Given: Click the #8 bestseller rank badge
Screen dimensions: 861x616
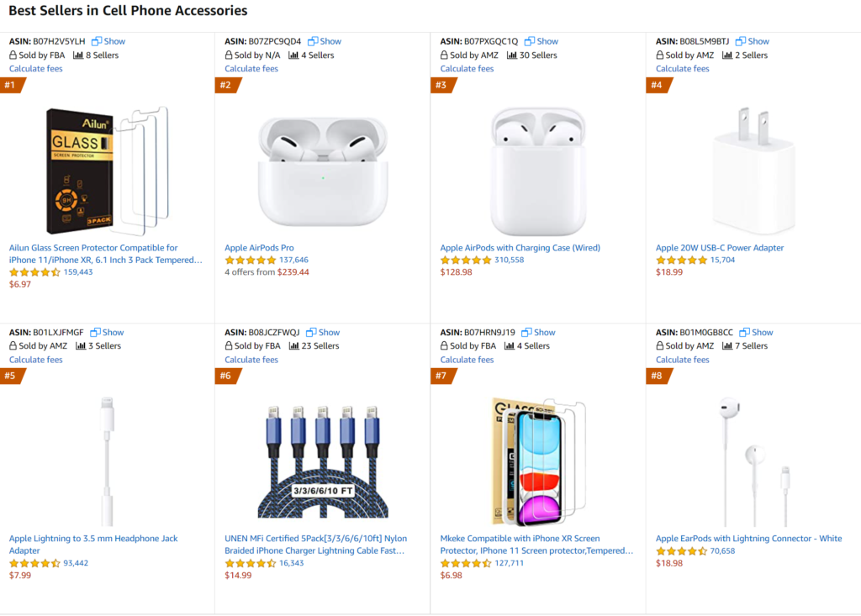Looking at the screenshot, I should tap(657, 376).
